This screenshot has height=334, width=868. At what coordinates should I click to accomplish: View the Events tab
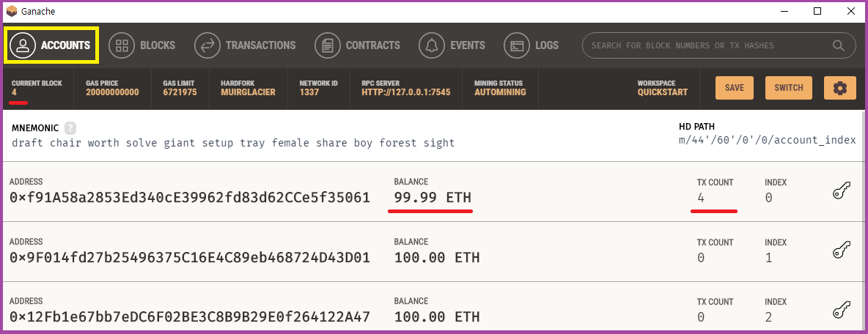452,45
